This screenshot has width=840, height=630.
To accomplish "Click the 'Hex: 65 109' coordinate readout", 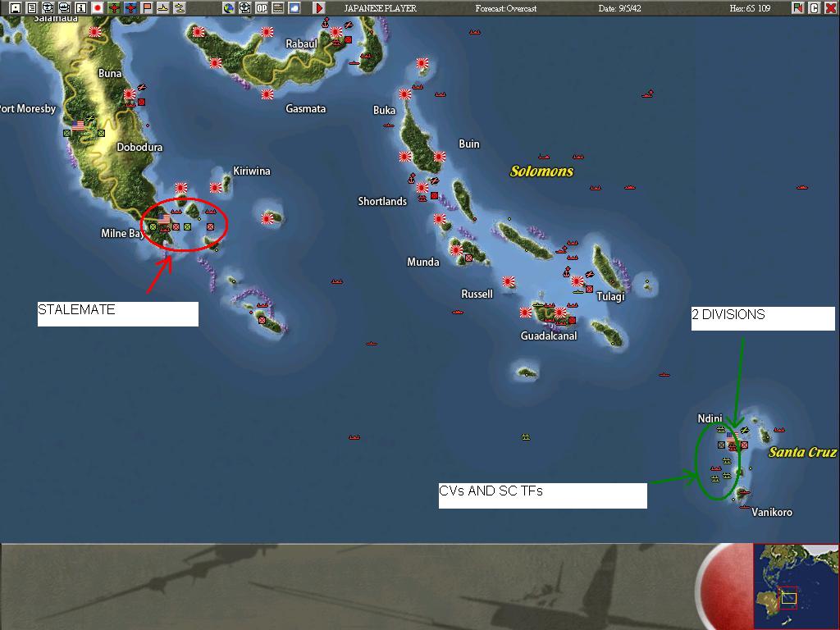I will (750, 8).
